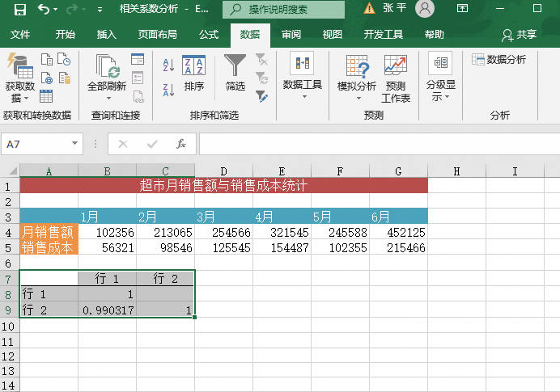Screen dimensions: 560x392
Task: Undo the last action
Action: pyautogui.click(x=43, y=9)
